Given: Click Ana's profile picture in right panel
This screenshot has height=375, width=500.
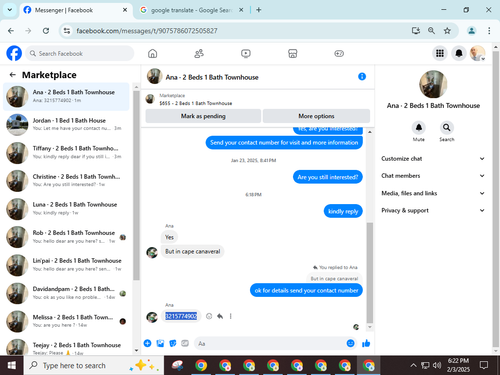Looking at the screenshot, I should click(433, 84).
